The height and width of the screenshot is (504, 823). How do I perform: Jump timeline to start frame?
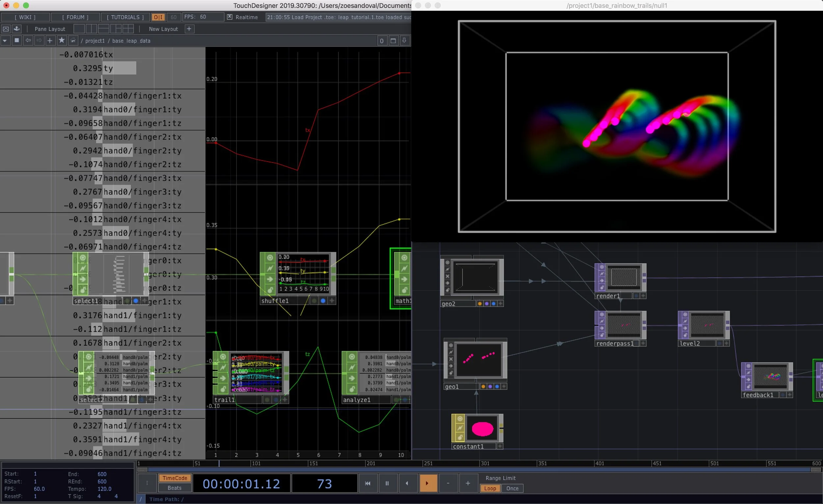coord(367,483)
